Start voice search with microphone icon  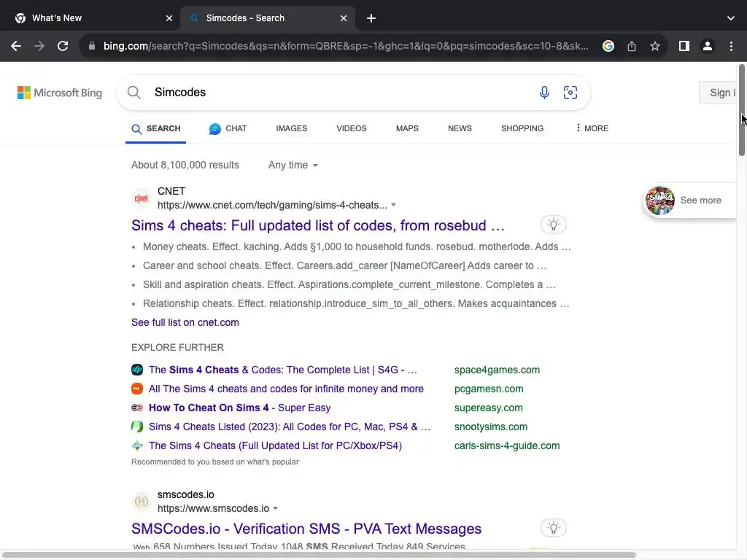pos(544,93)
